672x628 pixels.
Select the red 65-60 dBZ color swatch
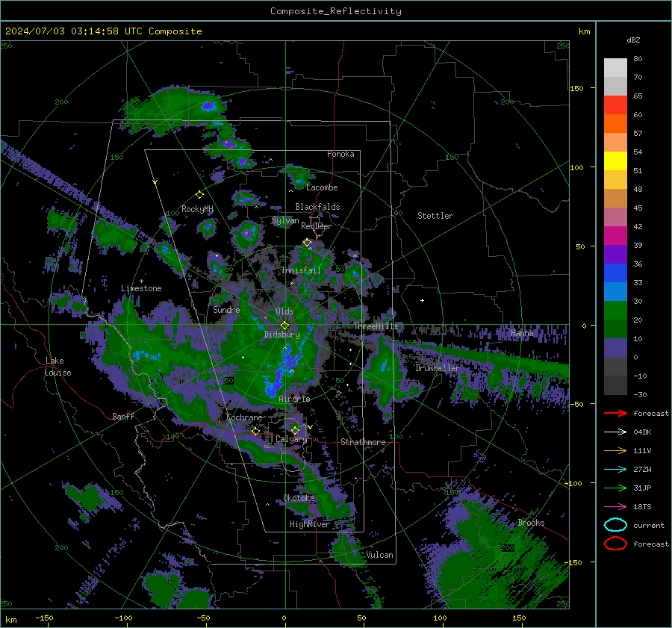pyautogui.click(x=615, y=105)
